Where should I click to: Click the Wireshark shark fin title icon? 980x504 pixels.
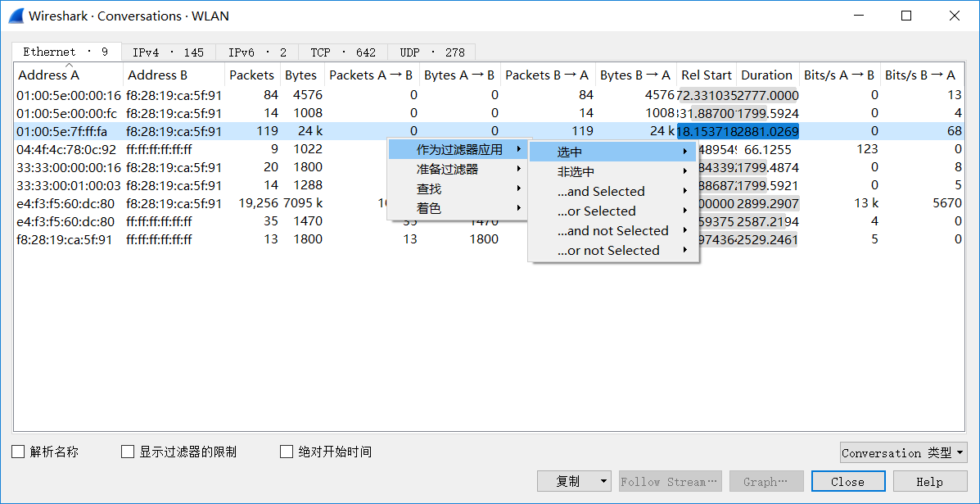pos(16,16)
